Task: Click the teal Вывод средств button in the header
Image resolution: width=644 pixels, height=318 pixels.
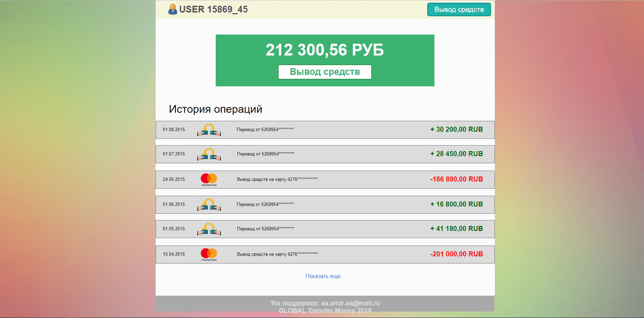Action: (x=459, y=10)
